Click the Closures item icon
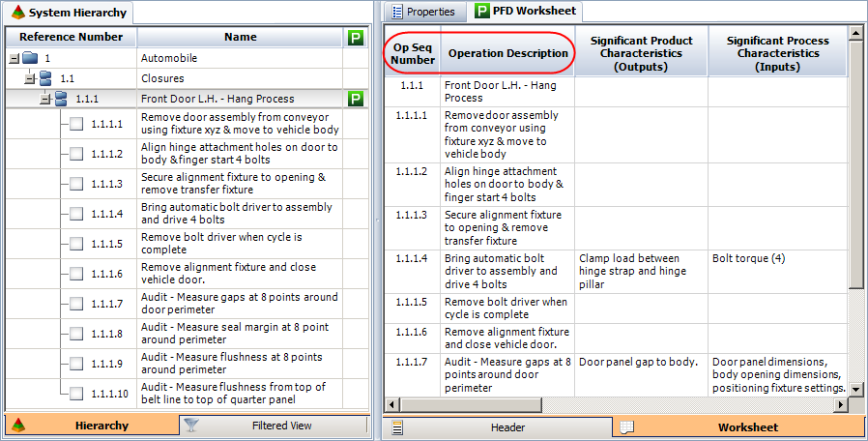 coord(44,78)
